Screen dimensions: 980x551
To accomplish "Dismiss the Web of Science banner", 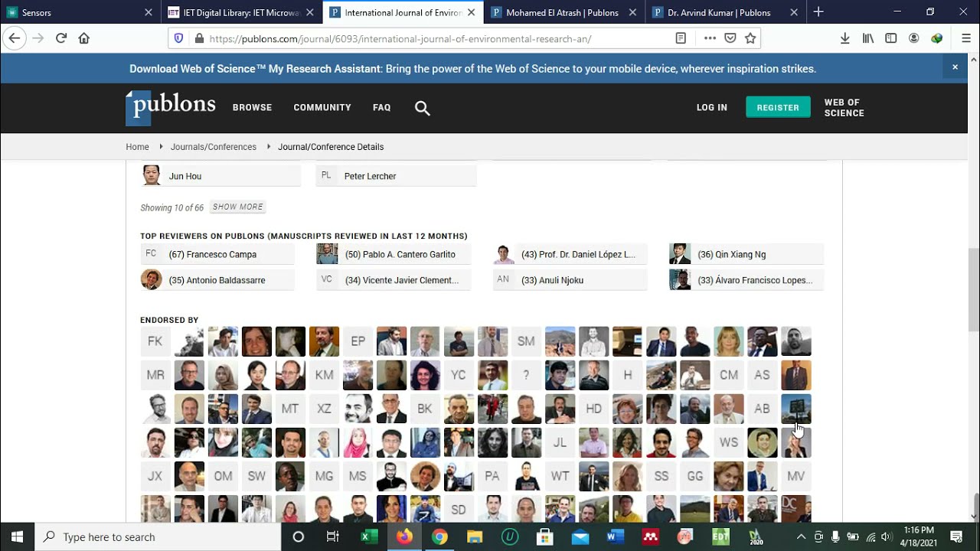I will click(955, 67).
